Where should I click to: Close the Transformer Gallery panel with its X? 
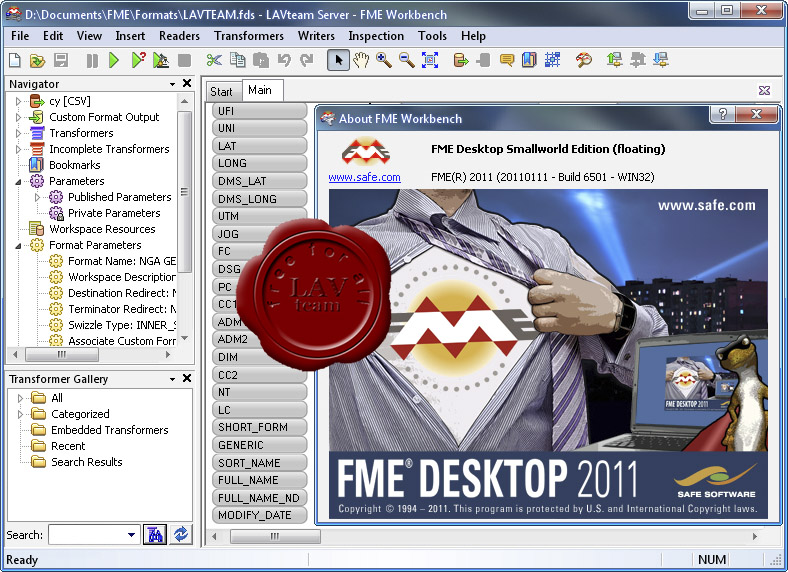(187, 378)
